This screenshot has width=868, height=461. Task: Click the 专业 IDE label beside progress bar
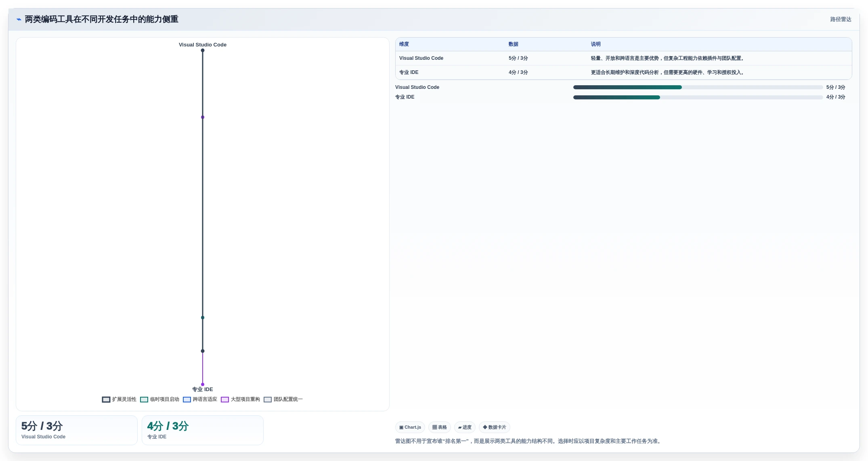pyautogui.click(x=405, y=97)
